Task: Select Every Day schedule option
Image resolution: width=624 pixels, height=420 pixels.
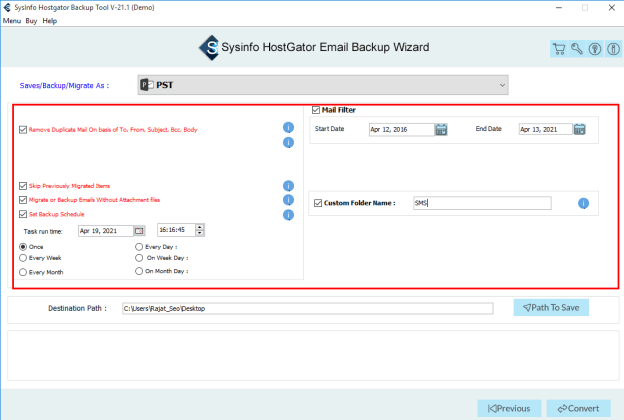Action: [x=139, y=247]
